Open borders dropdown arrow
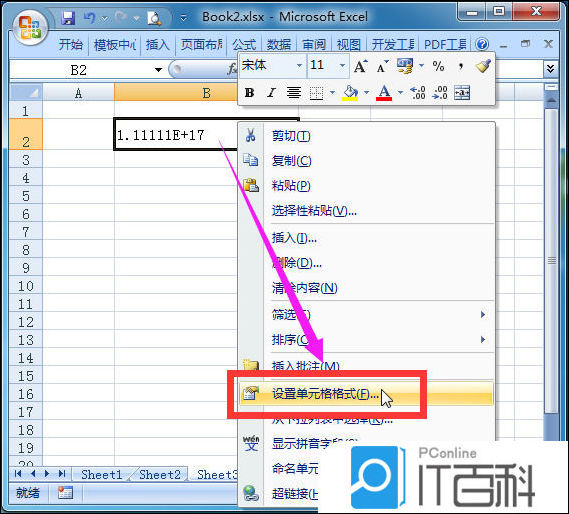569x514 pixels. click(x=332, y=93)
